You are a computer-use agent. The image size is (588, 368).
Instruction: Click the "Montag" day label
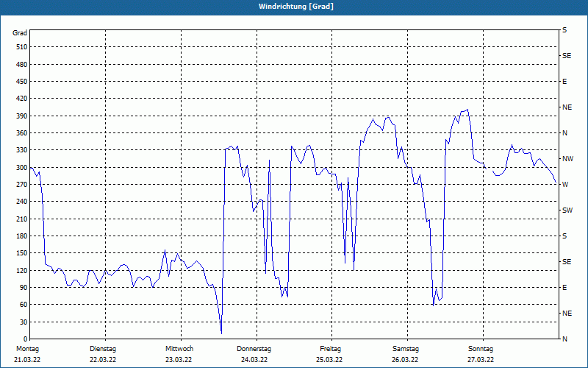pos(27,349)
